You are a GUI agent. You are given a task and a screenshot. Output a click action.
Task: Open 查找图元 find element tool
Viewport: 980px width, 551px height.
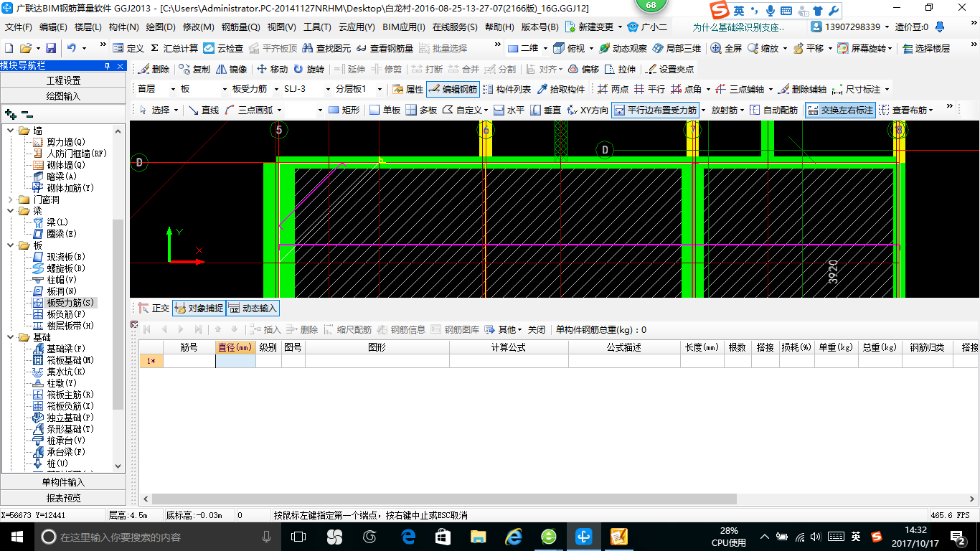pos(327,48)
